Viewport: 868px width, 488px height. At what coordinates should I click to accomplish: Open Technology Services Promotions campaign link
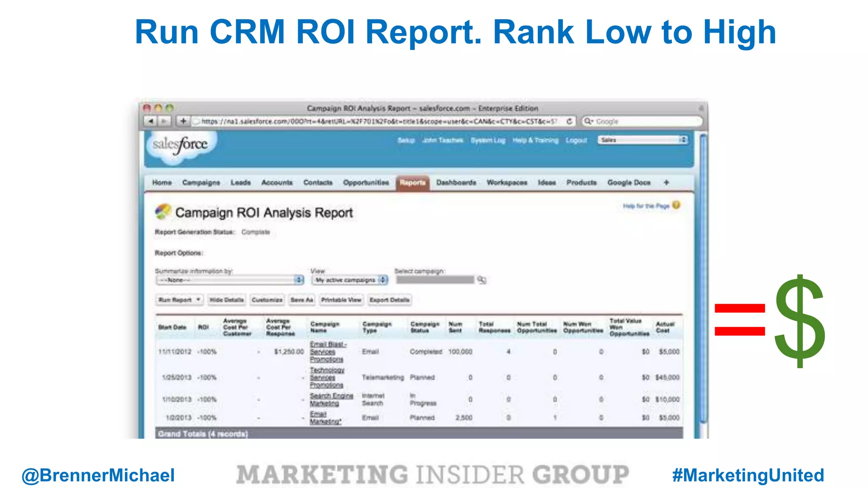[327, 377]
